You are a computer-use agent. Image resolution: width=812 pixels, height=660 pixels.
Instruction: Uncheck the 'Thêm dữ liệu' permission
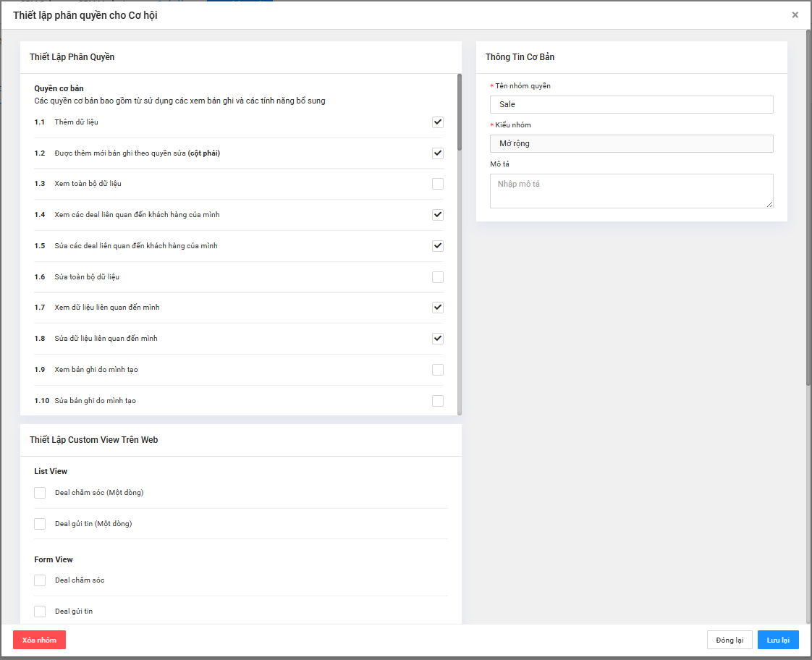[x=438, y=122]
